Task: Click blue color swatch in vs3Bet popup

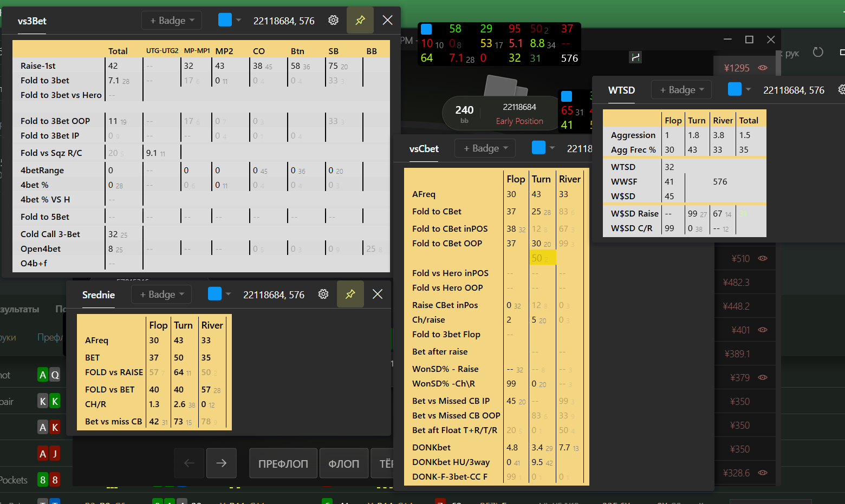Action: tap(225, 20)
